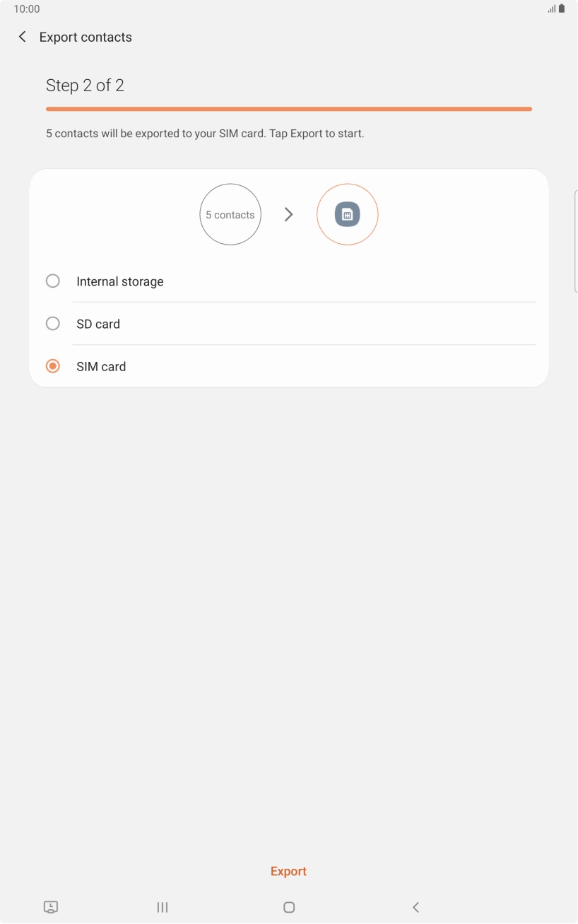This screenshot has width=578, height=924.
Task: Click the arrow between contacts and SIM icon
Action: pos(288,214)
